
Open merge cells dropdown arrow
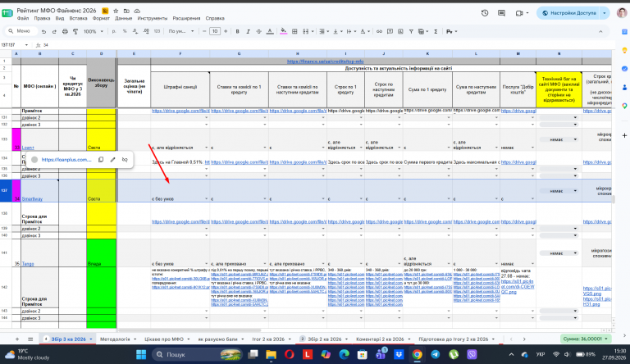coord(313,31)
